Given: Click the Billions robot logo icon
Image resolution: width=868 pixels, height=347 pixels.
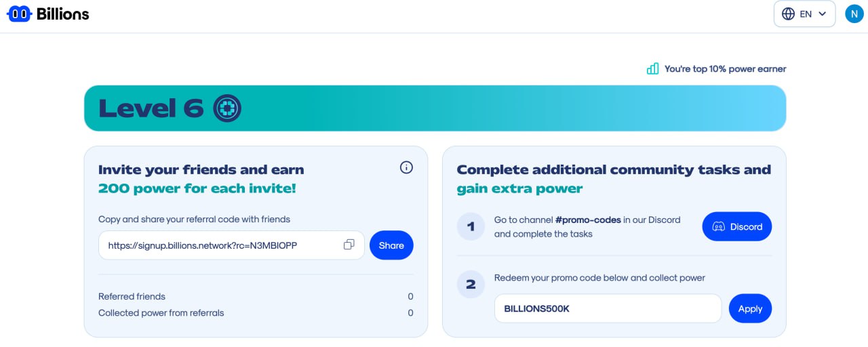Looking at the screenshot, I should click(19, 14).
